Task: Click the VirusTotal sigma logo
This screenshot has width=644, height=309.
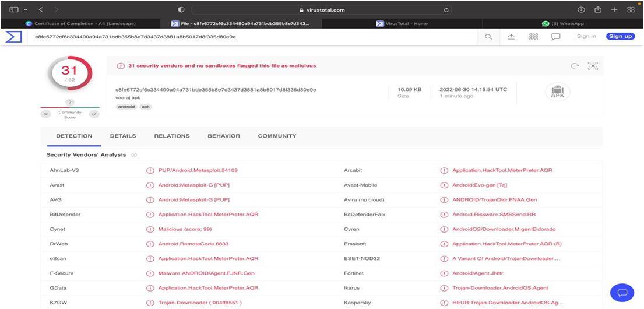Action: [13, 37]
